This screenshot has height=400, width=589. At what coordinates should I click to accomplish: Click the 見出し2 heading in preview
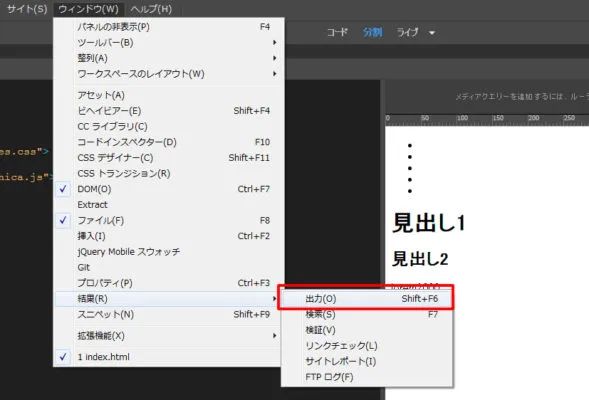[x=420, y=259]
